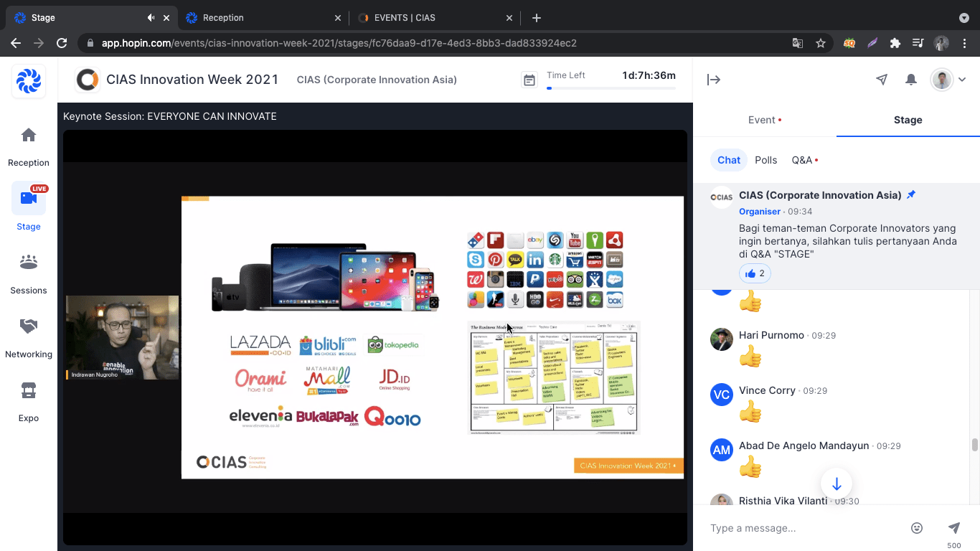Click the CIAS Innovation Week 2021 title
980x551 pixels.
pyautogui.click(x=192, y=80)
